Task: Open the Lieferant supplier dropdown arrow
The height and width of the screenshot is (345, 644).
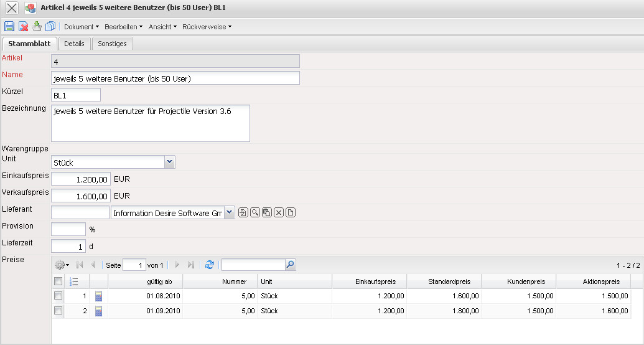Action: [x=229, y=213]
